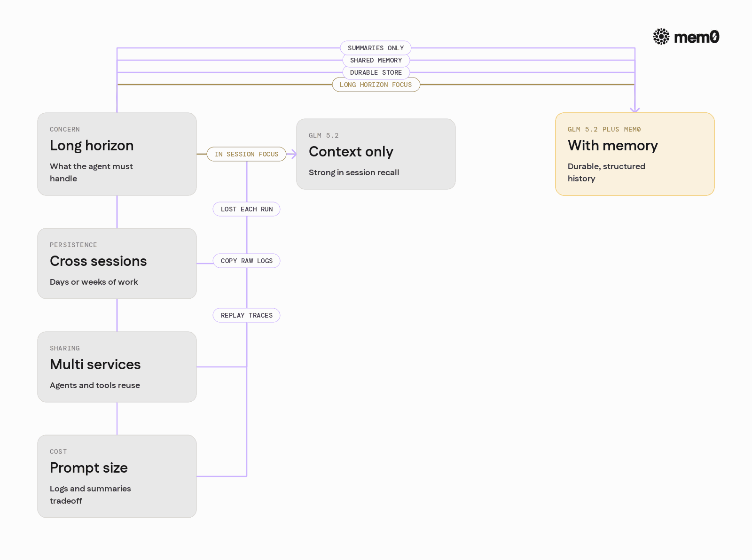The image size is (752, 560).
Task: Open the Multi services sharing card
Action: click(x=117, y=367)
